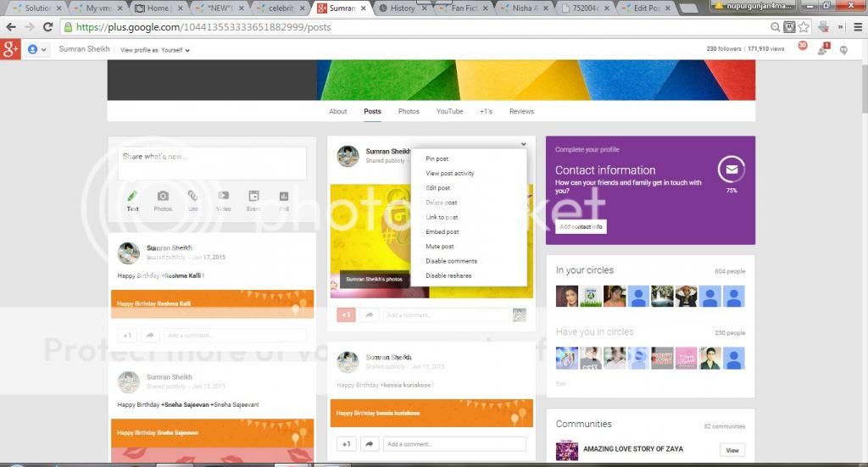The width and height of the screenshot is (868, 467).
Task: Click the 75% profile completion progress circle
Action: pyautogui.click(x=731, y=170)
